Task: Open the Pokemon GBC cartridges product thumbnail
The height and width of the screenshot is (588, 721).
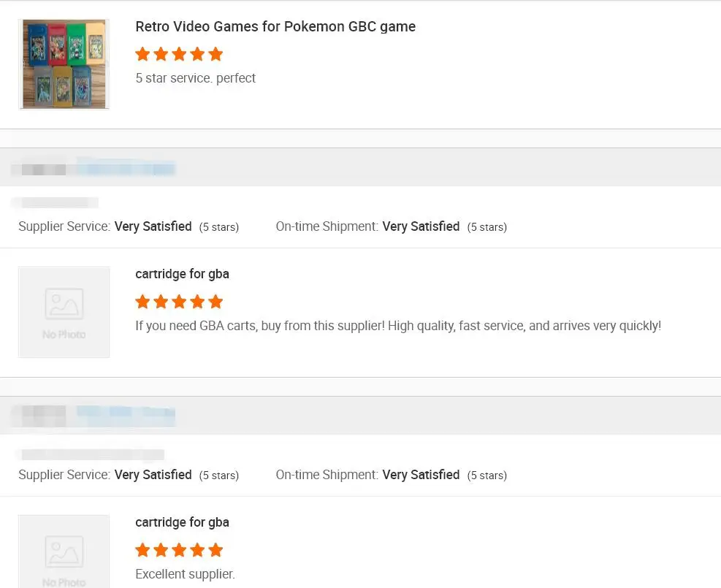Action: (64, 64)
